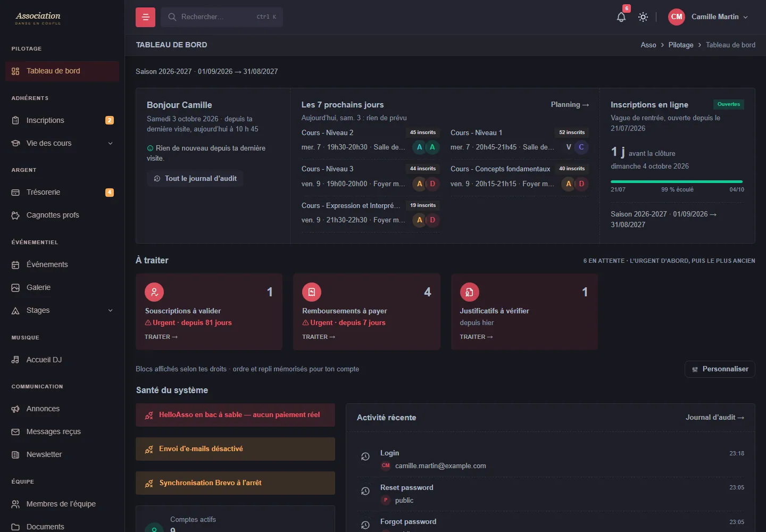Image resolution: width=766 pixels, height=532 pixels.
Task: Open the Documents sidebar entry
Action: click(x=62, y=526)
